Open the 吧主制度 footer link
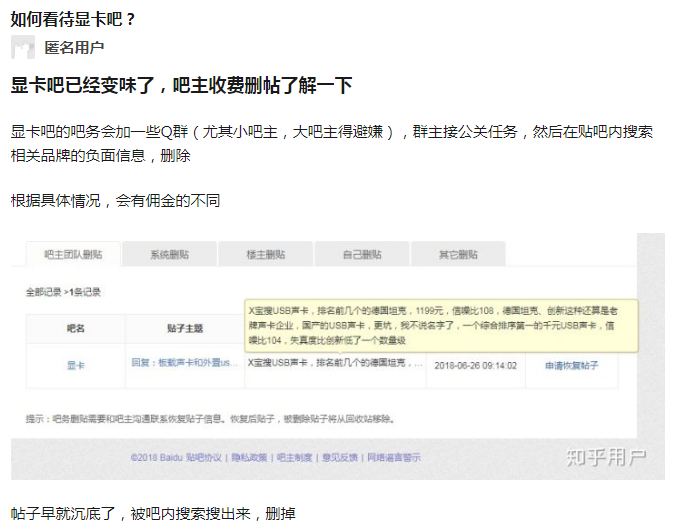Image resolution: width=675 pixels, height=527 pixels. [x=294, y=457]
